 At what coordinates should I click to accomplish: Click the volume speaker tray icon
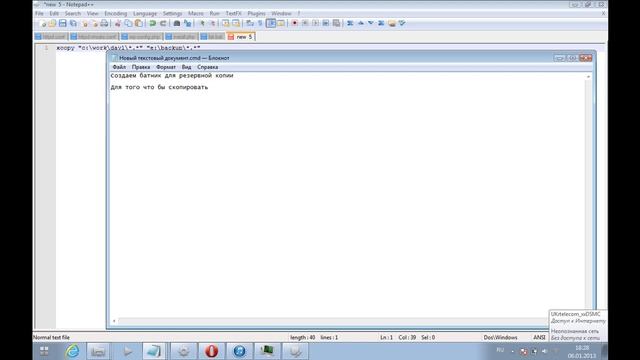544,351
